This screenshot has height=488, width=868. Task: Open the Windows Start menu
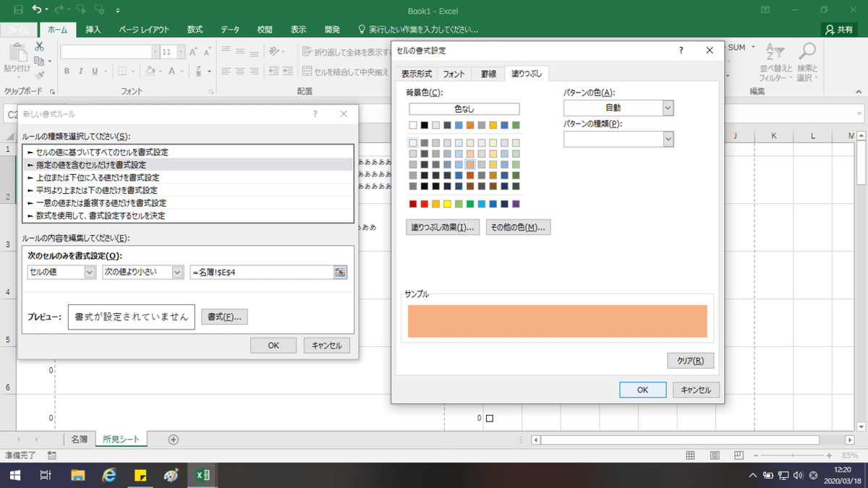(x=14, y=475)
